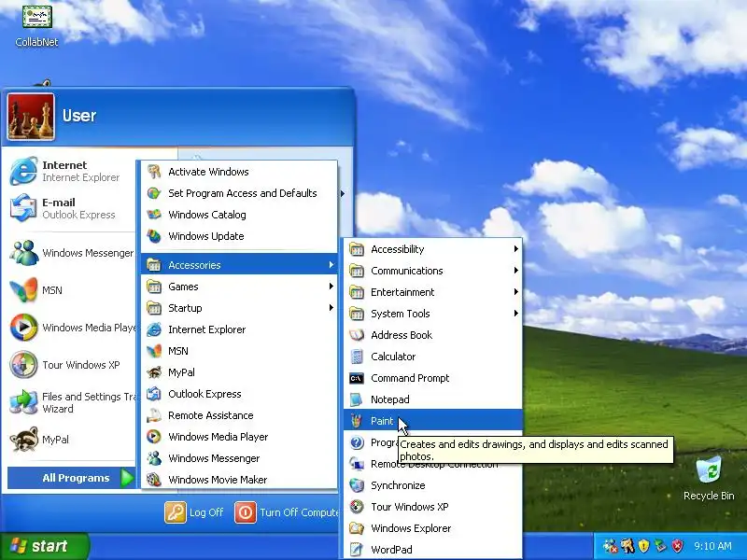Expand Set Program Access and Defaults arrow
Image resolution: width=747 pixels, height=560 pixels.
[x=342, y=193]
